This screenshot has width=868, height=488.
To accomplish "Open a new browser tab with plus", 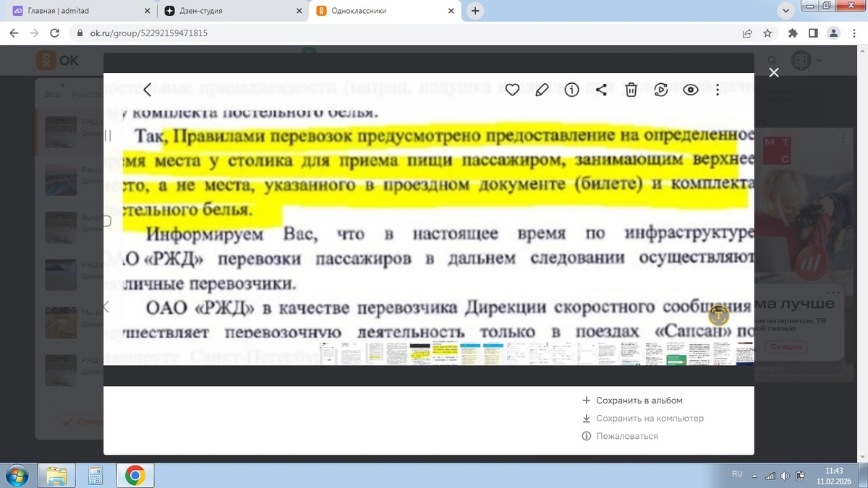I will (475, 11).
